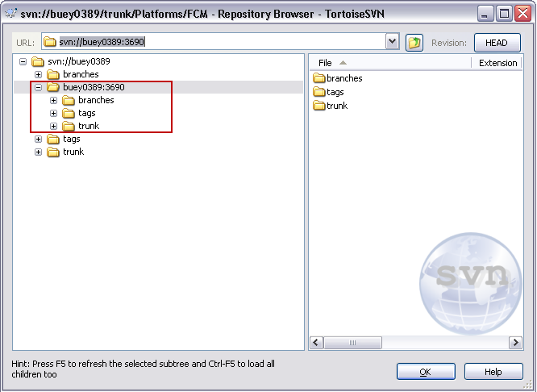537x392 pixels.
Task: Minimize the Repository Browser window
Action: pyautogui.click(x=485, y=14)
